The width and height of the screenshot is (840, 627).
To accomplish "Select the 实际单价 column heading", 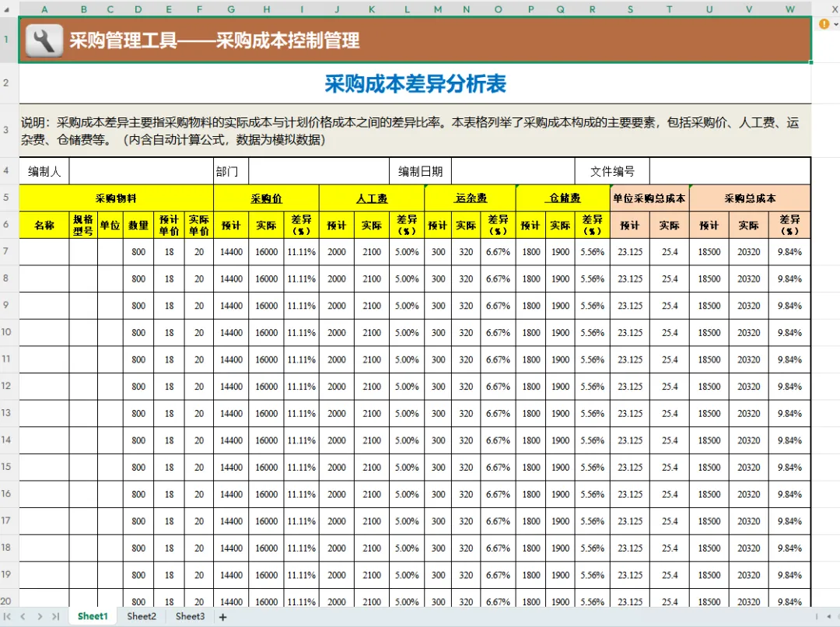I will point(199,225).
